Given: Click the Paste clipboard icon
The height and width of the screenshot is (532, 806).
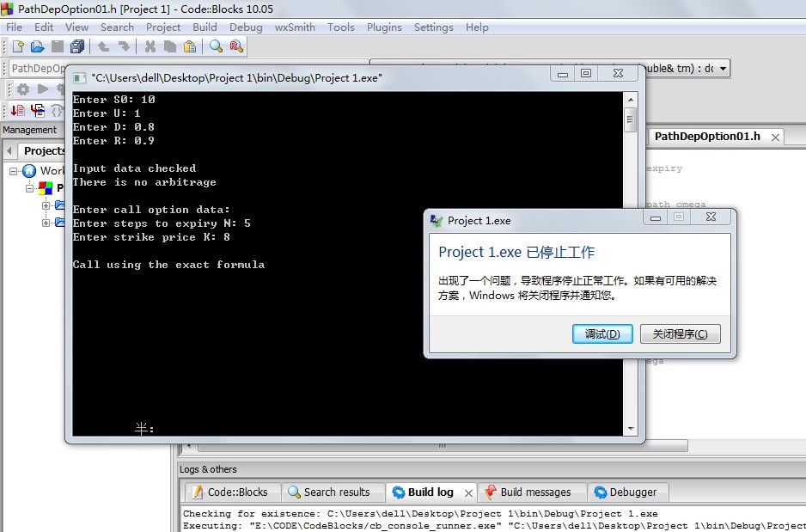Looking at the screenshot, I should (x=190, y=46).
